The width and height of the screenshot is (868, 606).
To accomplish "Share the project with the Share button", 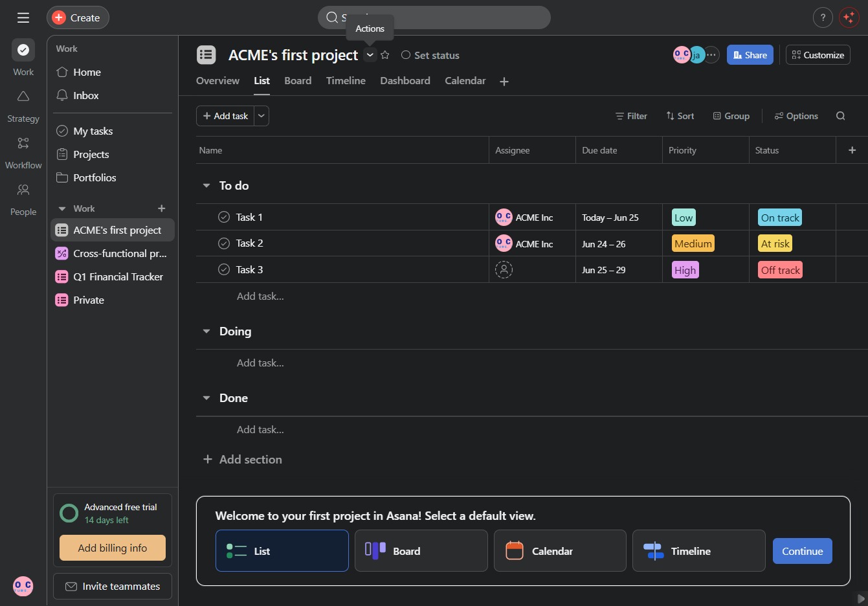I will [750, 55].
